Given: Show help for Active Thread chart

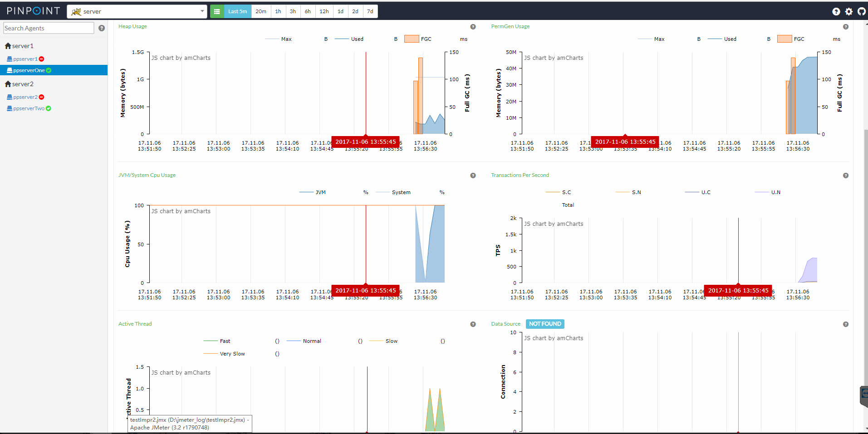Looking at the screenshot, I should [473, 324].
